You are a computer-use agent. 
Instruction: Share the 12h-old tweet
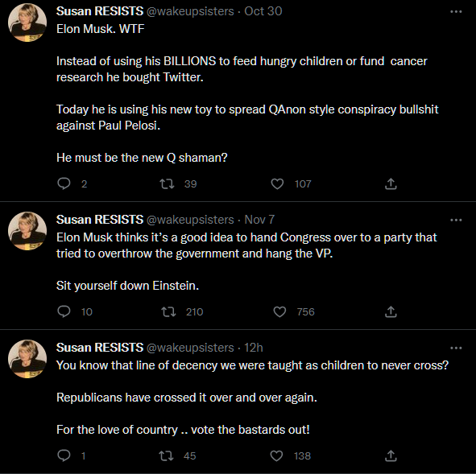(x=391, y=455)
